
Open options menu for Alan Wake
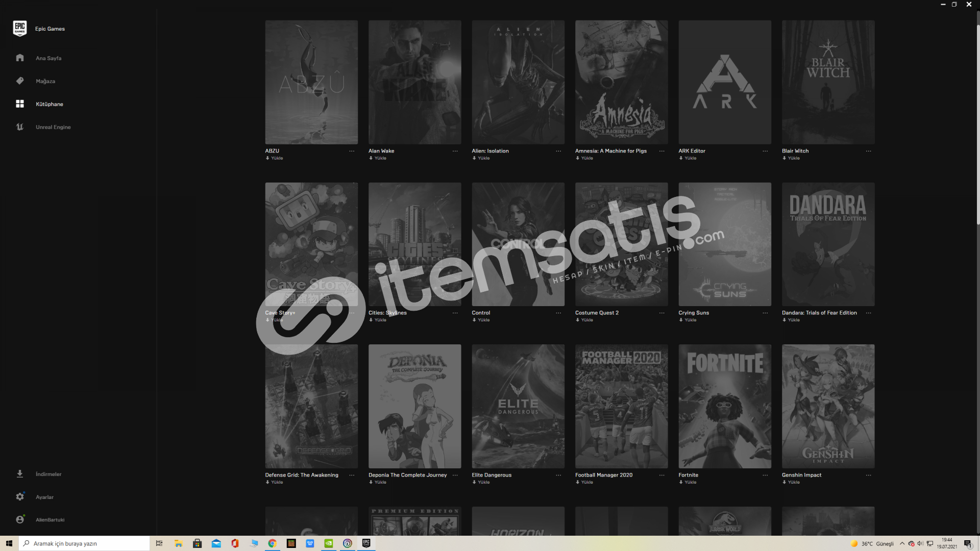click(x=455, y=151)
